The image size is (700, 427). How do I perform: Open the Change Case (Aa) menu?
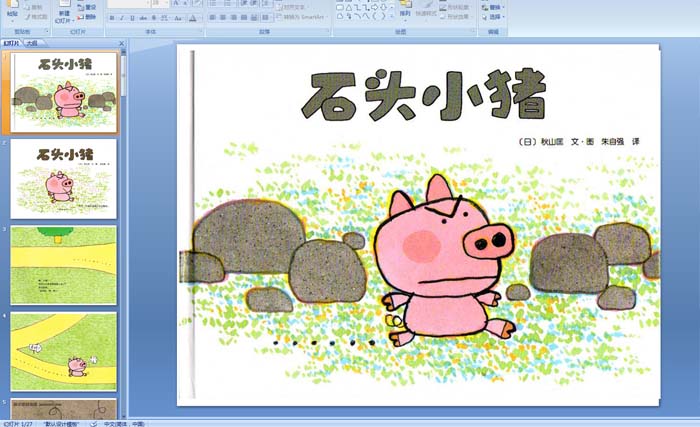coord(178,18)
